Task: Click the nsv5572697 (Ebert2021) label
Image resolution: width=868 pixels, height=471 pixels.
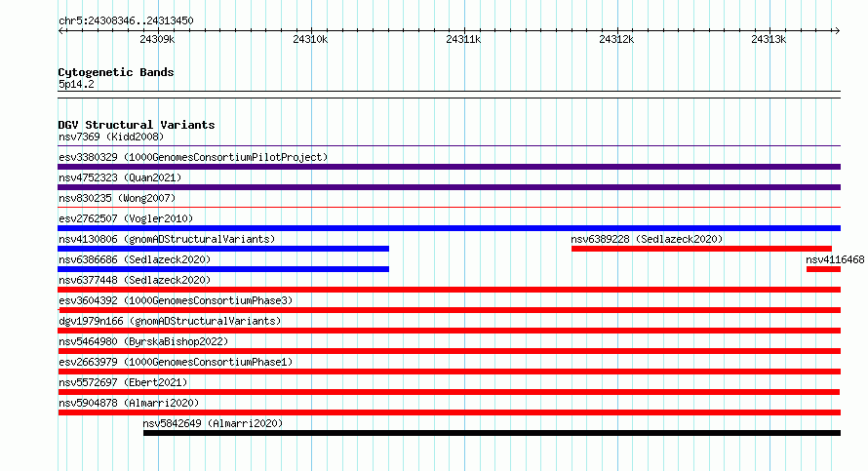Action: click(x=124, y=383)
